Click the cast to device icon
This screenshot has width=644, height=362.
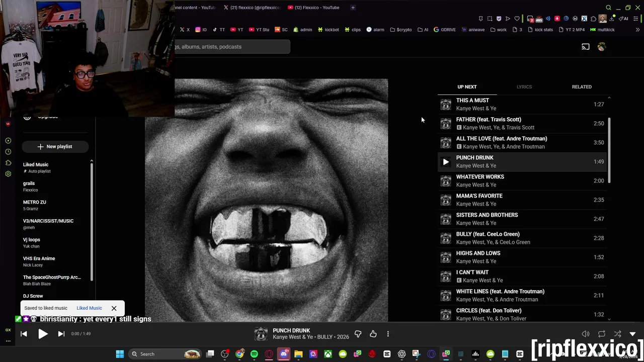pos(586,47)
